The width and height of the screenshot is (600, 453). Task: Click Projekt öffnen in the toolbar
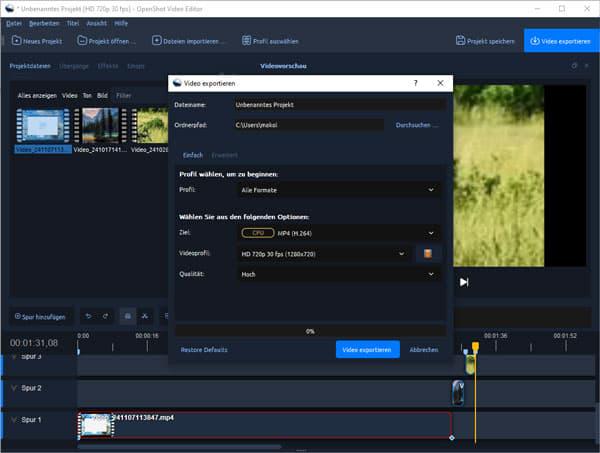(x=106, y=41)
